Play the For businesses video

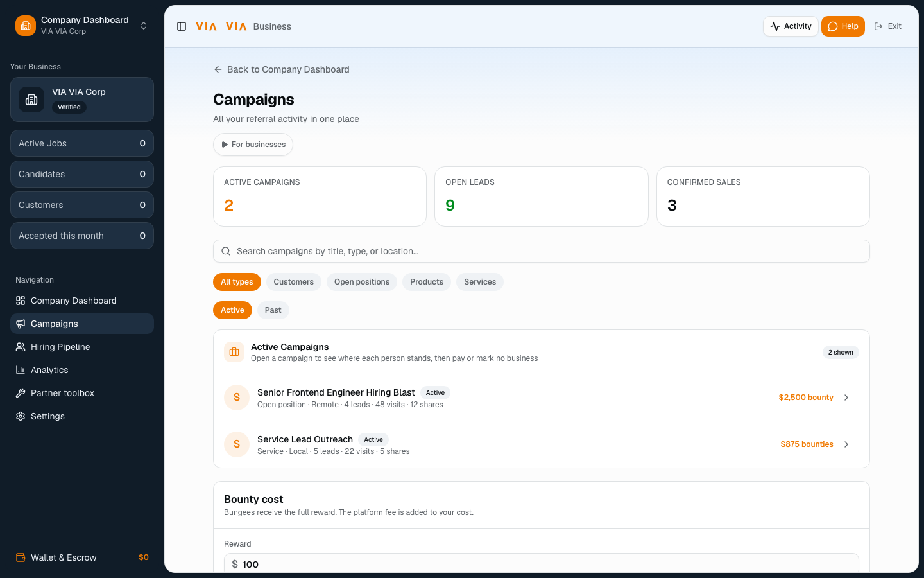[253, 144]
